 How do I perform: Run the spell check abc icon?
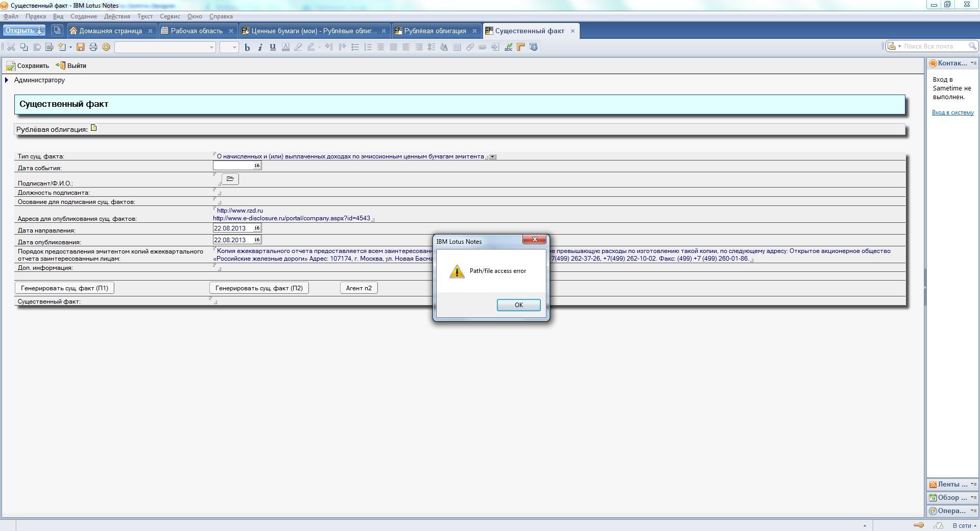point(508,47)
